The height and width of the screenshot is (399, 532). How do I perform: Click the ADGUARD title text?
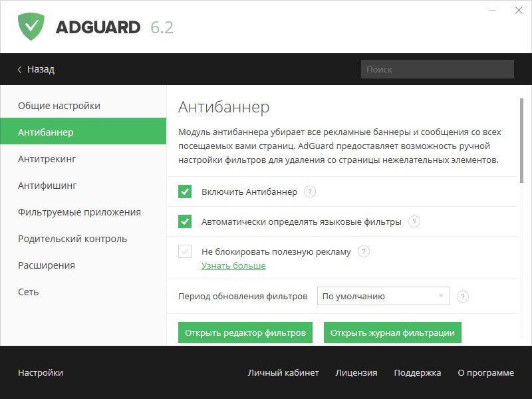(98, 27)
